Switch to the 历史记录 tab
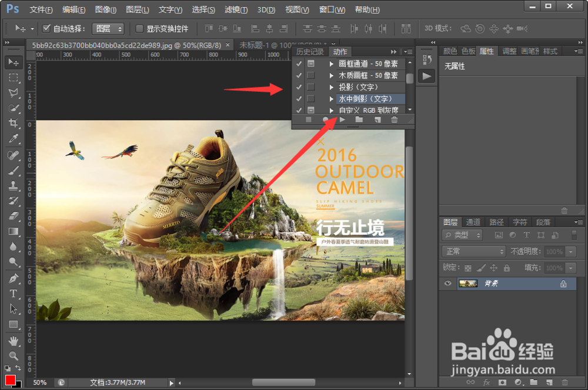Image resolution: width=588 pixels, height=390 pixels. [x=310, y=52]
